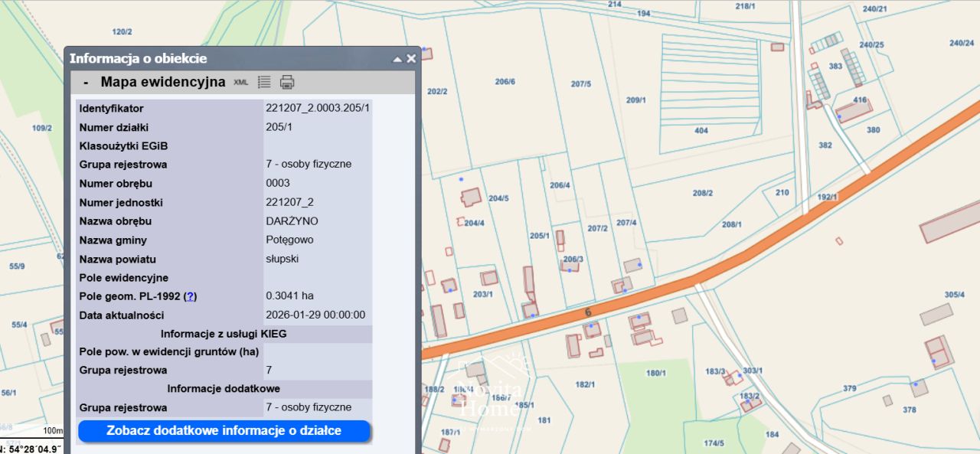
Task: Click parcel 202/2 label on the map
Action: [437, 92]
